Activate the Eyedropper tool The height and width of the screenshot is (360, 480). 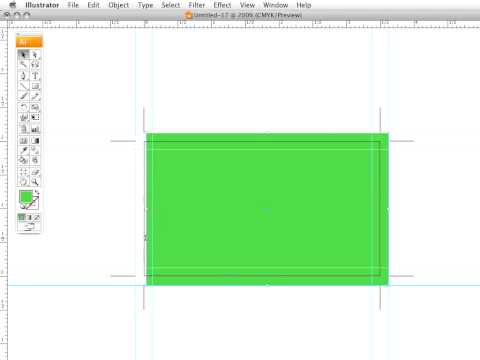click(x=23, y=150)
